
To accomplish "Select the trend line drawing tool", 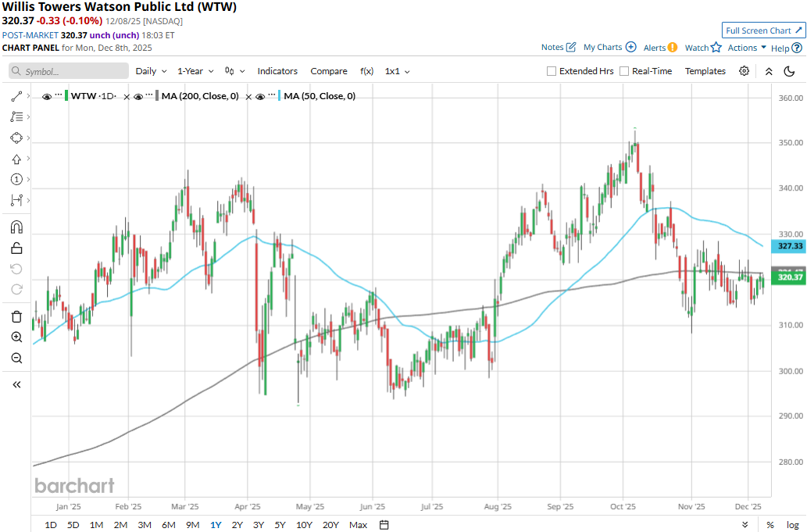I will pos(16,96).
